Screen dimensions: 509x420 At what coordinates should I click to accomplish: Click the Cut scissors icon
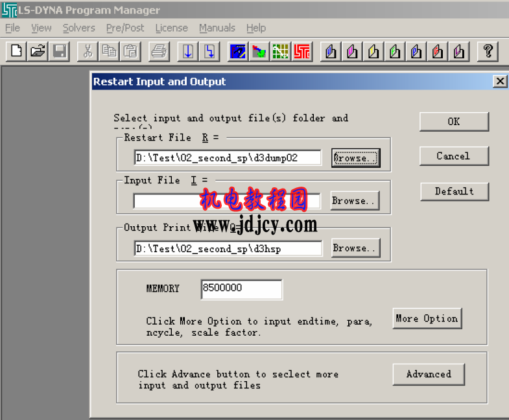(x=88, y=51)
